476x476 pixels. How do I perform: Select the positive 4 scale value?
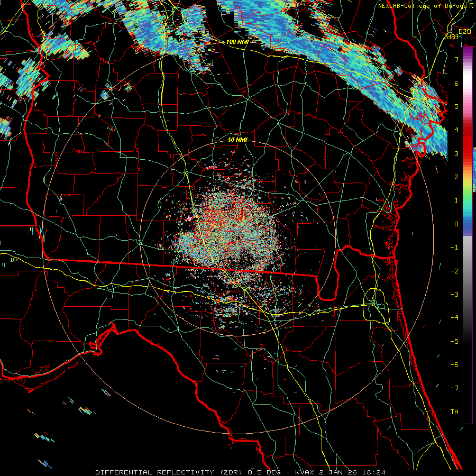456,130
